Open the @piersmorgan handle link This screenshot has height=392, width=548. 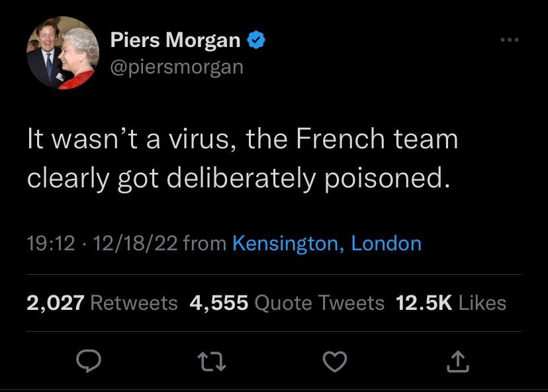coord(176,67)
